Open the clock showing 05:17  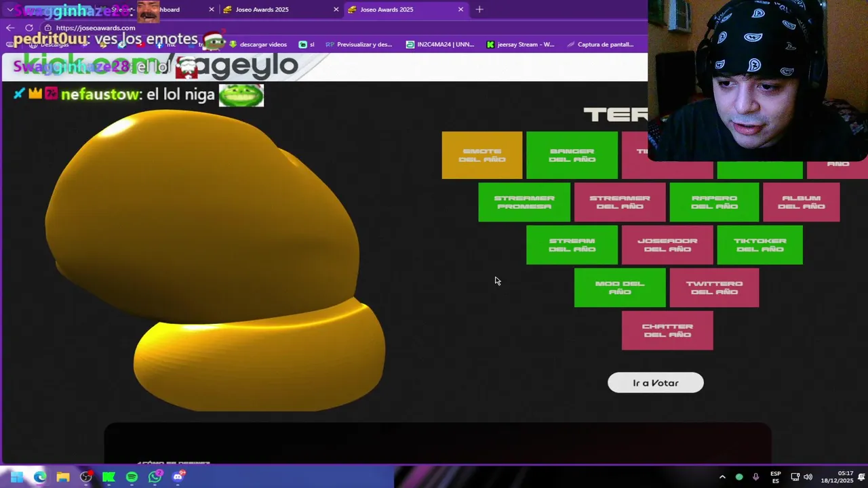(837, 477)
